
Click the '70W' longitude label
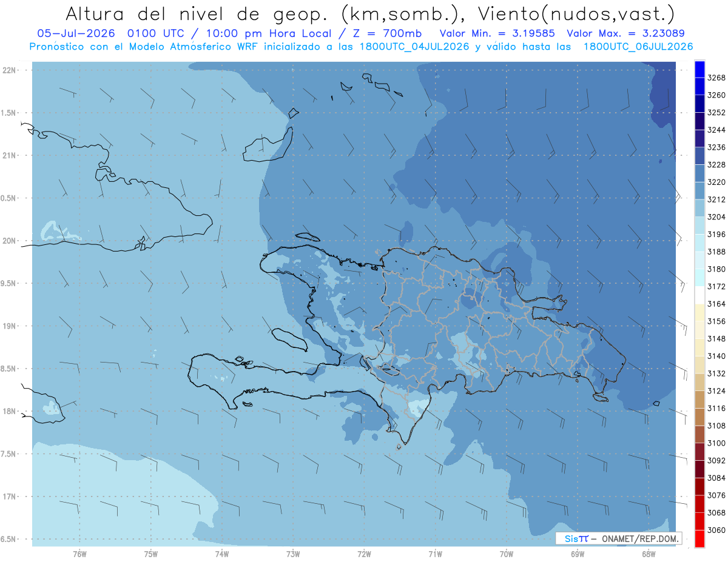507,554
